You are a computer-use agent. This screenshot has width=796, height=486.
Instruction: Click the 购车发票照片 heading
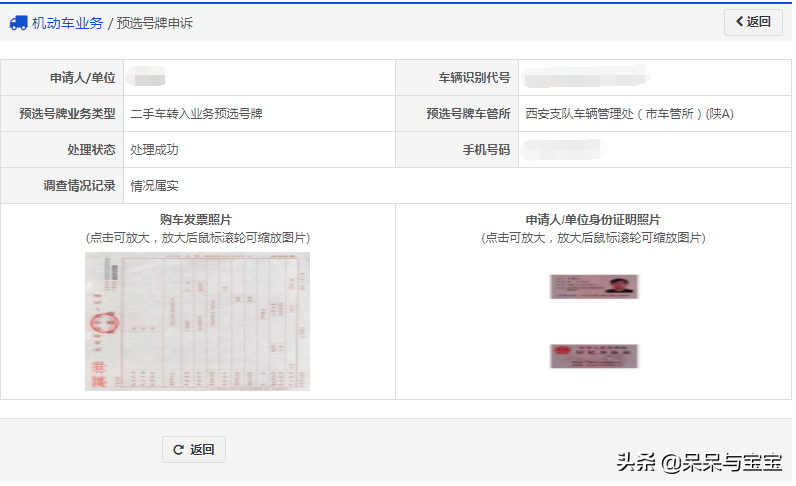196,219
